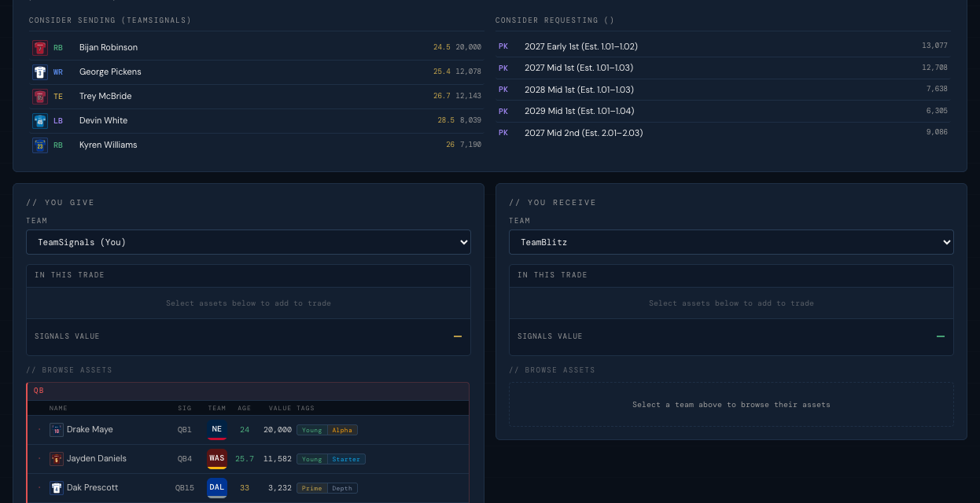
Task: Click Drake Maye's jersey icon
Action: click(x=57, y=430)
